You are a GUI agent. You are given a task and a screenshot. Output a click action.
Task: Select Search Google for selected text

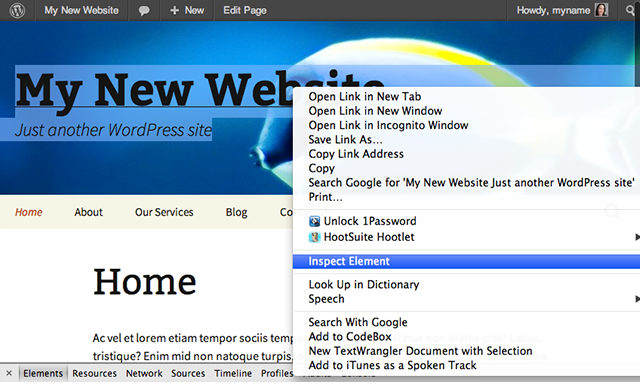(471, 182)
